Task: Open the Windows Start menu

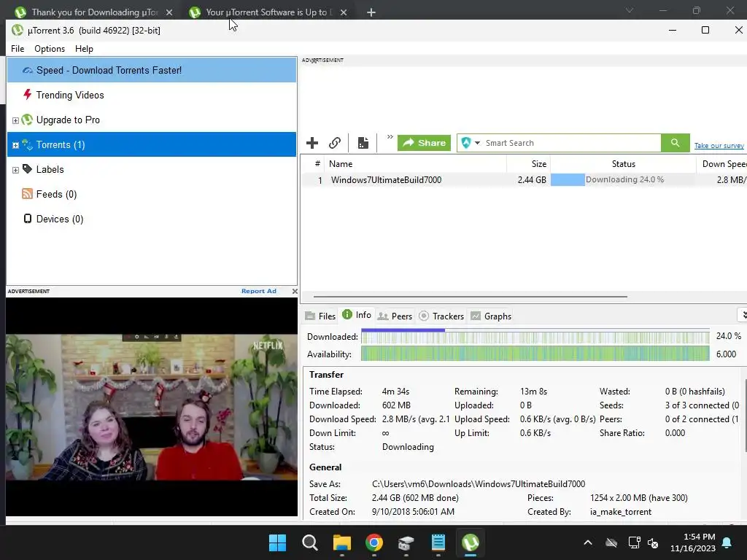Action: click(x=277, y=542)
